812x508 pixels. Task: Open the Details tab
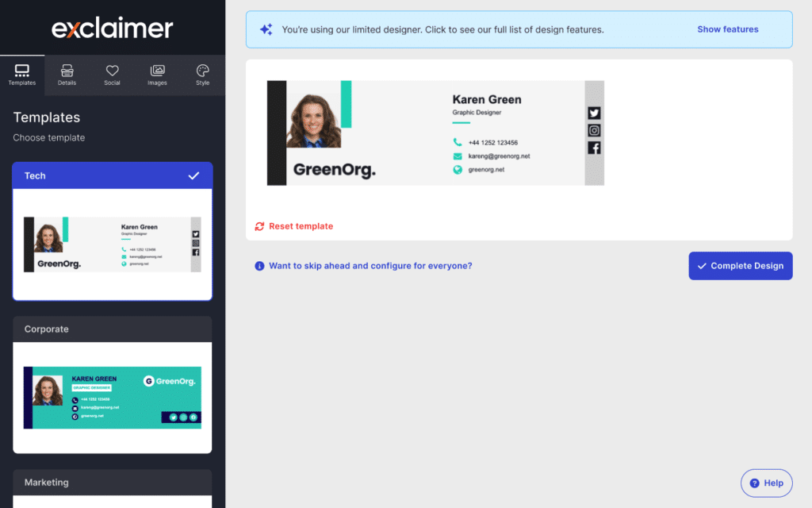coord(67,75)
